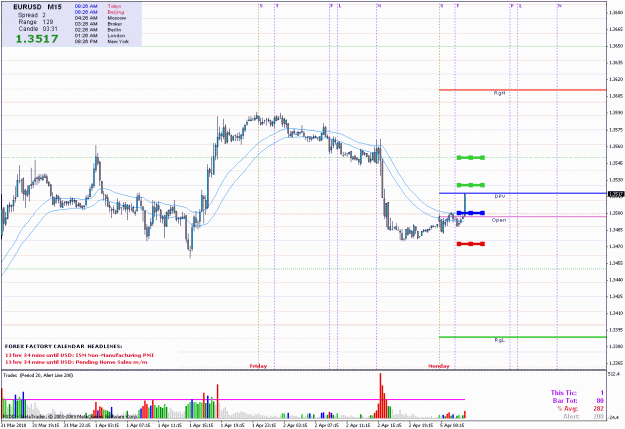Viewport: 625px width, 429px height.
Task: Click the RgH label under red line
Action: [499, 93]
